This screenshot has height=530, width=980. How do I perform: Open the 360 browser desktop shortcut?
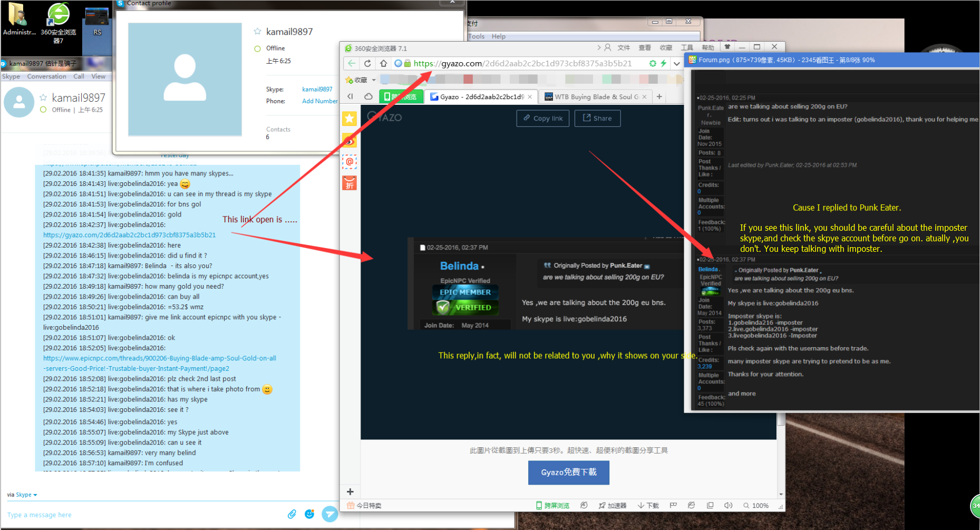(59, 22)
